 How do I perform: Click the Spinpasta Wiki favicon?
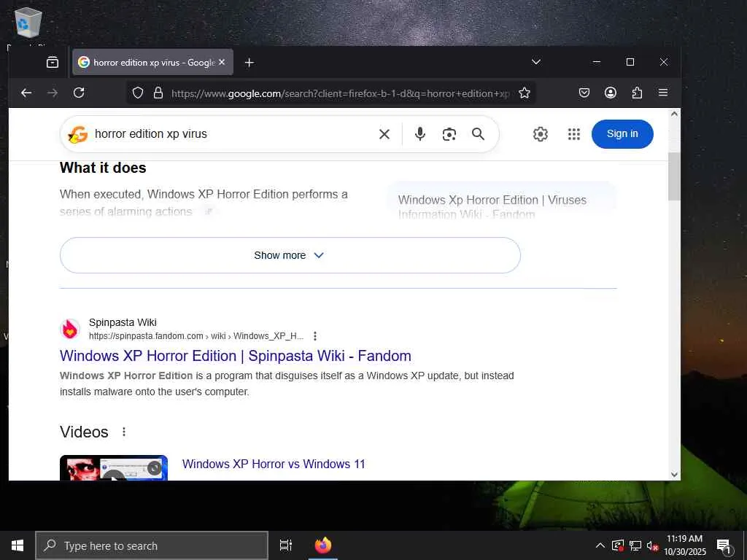pyautogui.click(x=70, y=329)
